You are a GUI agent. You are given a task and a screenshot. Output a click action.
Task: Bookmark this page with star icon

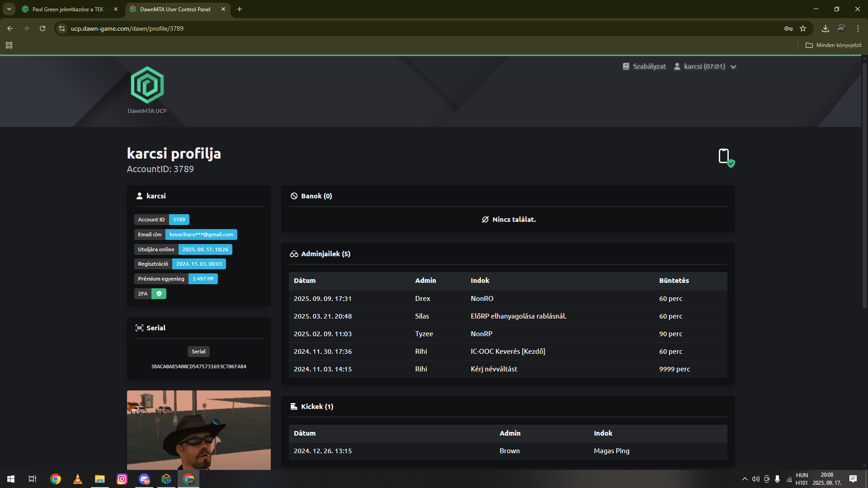click(803, 28)
